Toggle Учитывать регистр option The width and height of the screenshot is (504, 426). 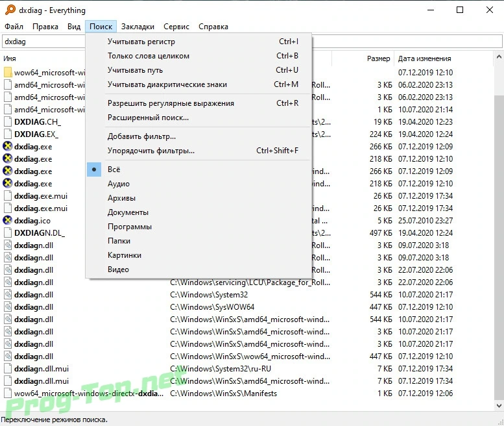tap(198, 42)
